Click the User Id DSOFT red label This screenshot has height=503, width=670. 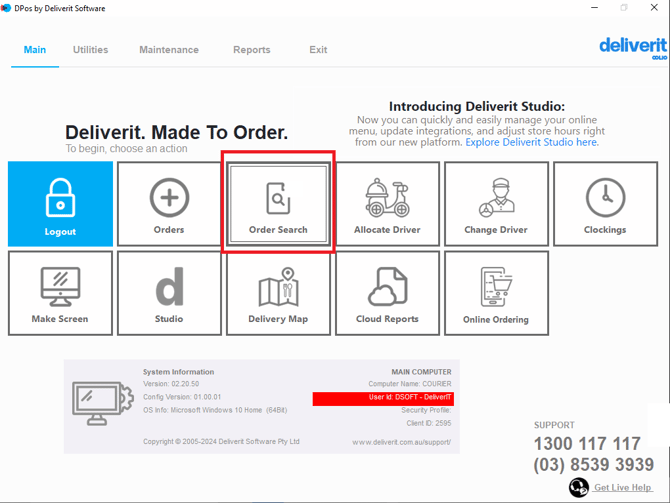383,399
